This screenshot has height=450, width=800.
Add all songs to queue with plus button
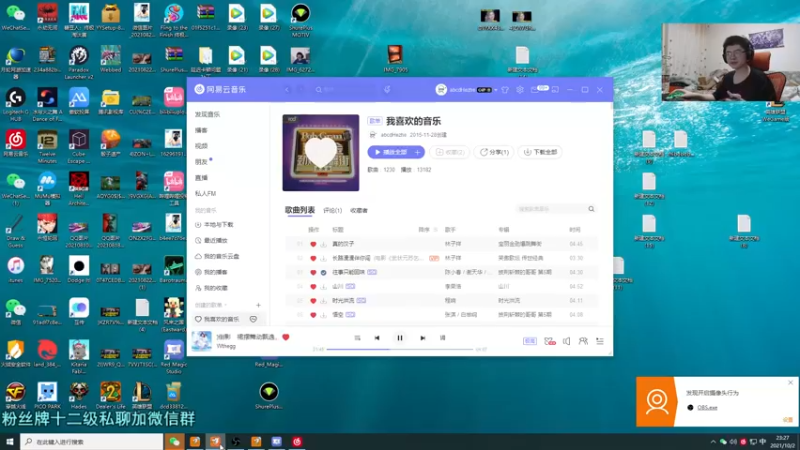[418, 152]
